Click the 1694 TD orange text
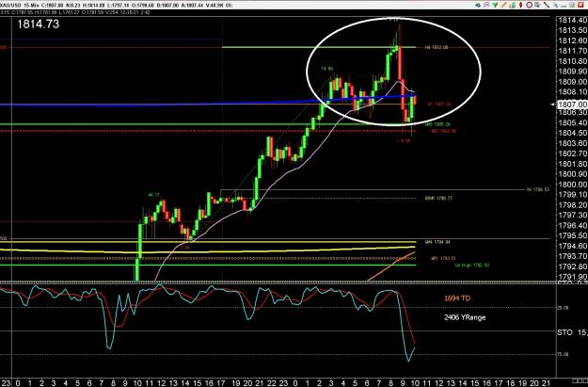The width and height of the screenshot is (588, 387). [457, 298]
